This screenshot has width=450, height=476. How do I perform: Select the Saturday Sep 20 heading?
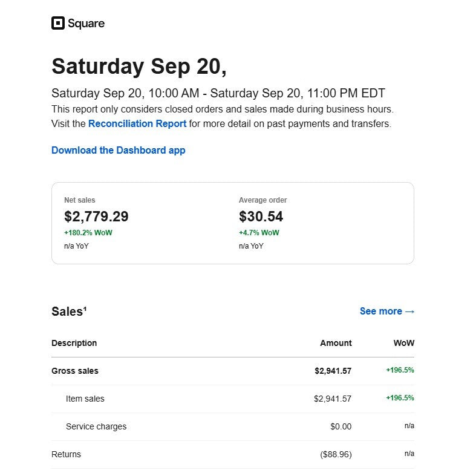click(139, 66)
